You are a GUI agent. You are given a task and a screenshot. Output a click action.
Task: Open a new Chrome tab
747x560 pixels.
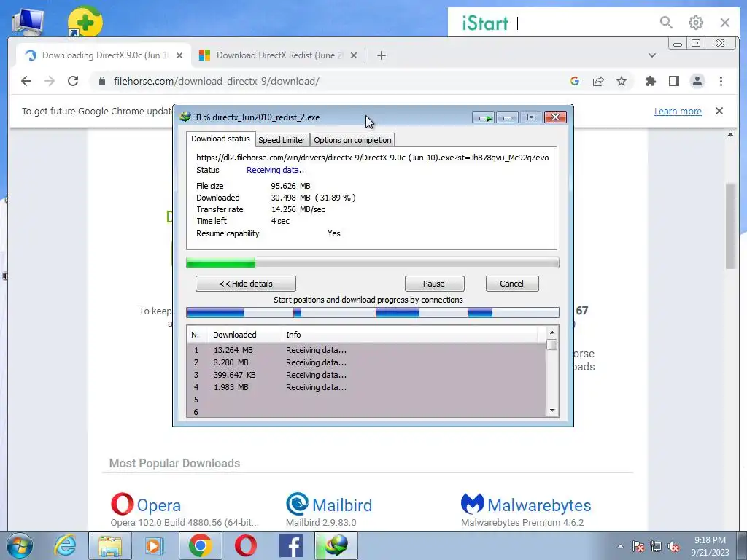381,55
